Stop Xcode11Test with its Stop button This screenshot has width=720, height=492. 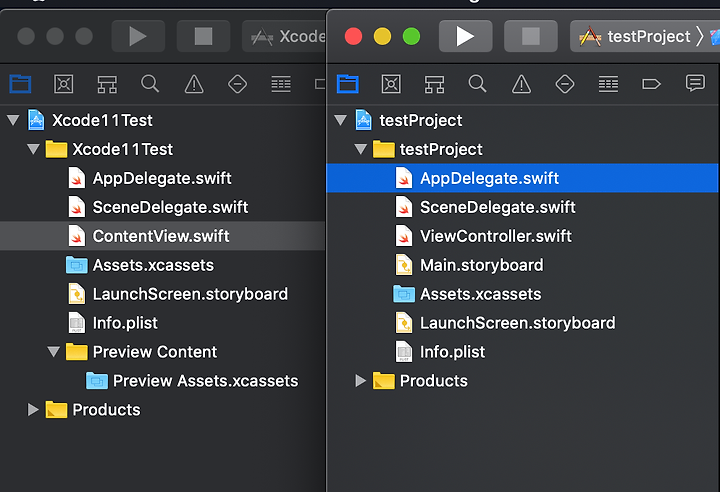[203, 36]
